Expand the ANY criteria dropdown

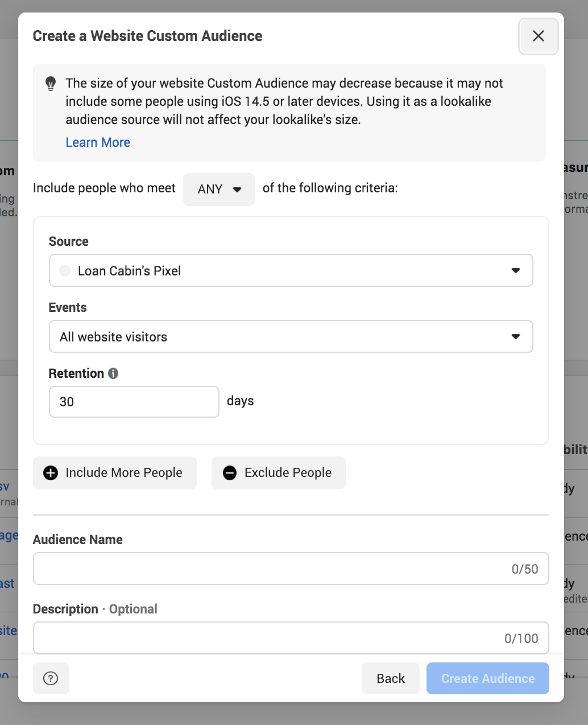[219, 189]
